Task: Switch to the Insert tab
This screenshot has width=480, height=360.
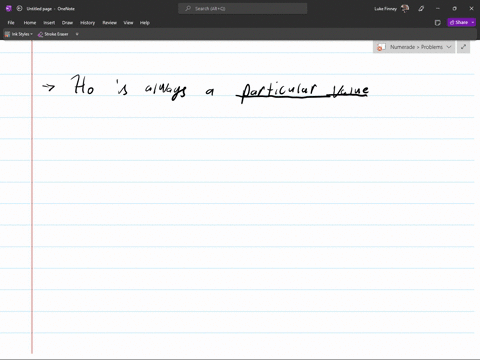Action: click(x=49, y=23)
